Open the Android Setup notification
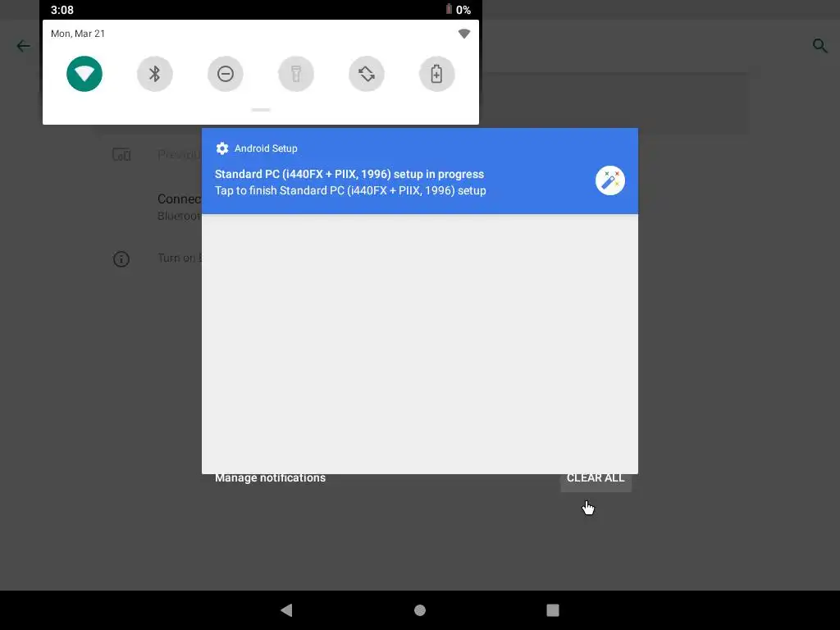 420,171
